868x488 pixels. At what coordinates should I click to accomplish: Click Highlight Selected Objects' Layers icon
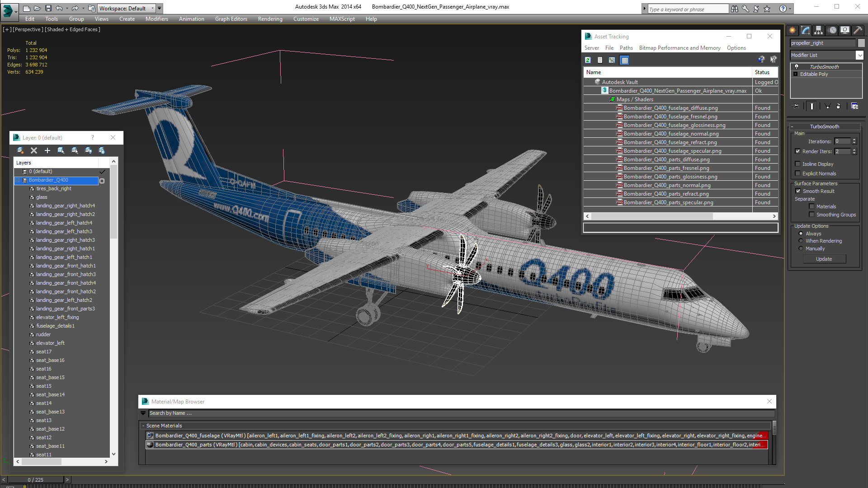click(x=74, y=150)
